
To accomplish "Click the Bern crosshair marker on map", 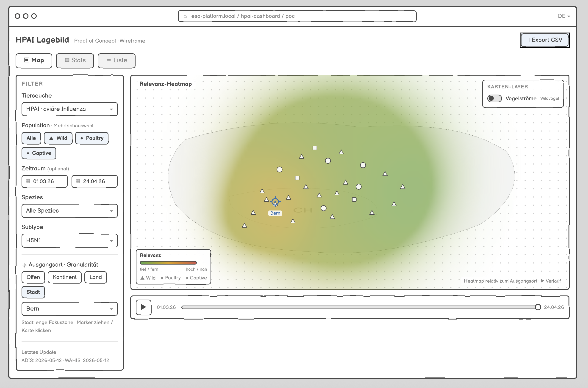I will [x=275, y=202].
